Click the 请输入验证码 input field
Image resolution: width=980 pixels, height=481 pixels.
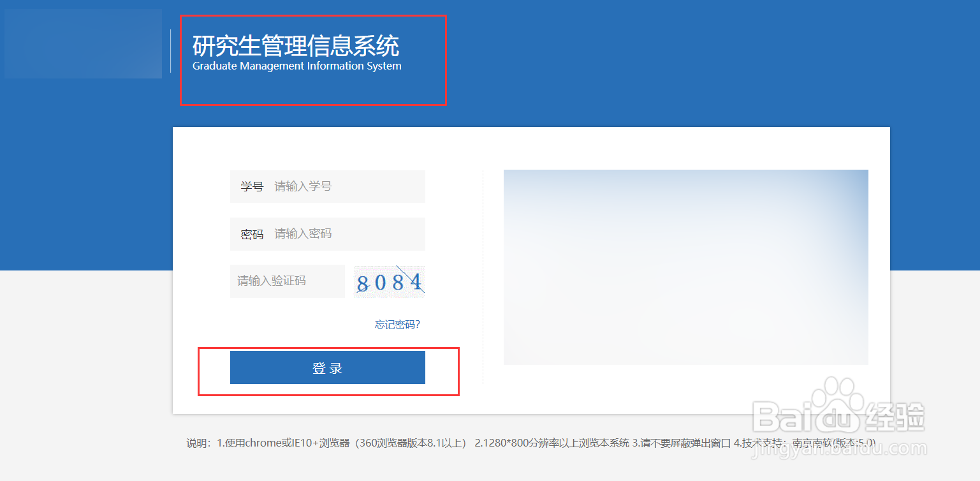[x=287, y=281]
